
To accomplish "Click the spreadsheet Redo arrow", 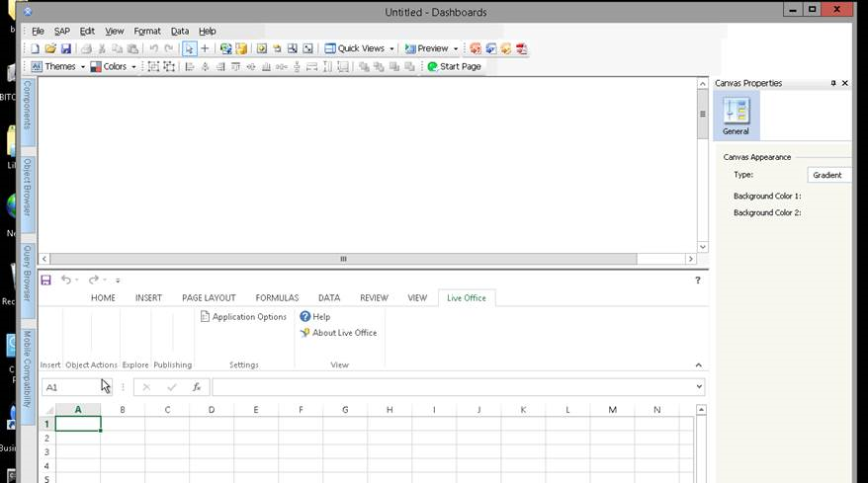I will (x=94, y=280).
